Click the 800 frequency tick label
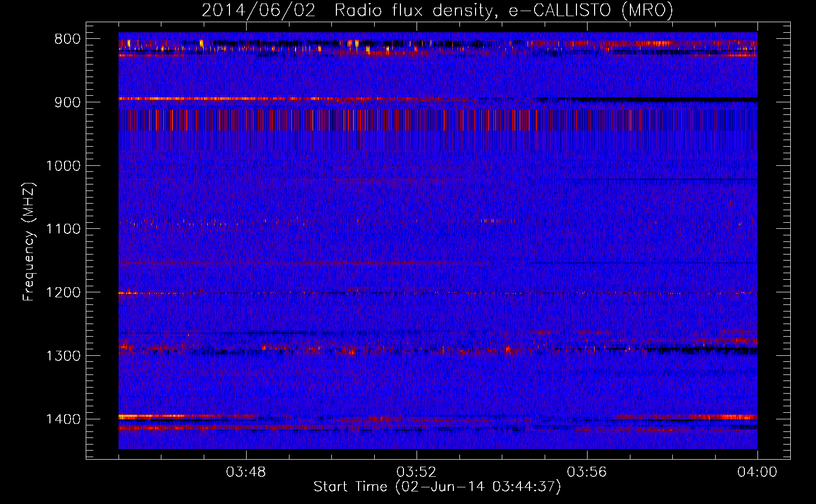Screen dimensions: 816x504 pyautogui.click(x=68, y=39)
